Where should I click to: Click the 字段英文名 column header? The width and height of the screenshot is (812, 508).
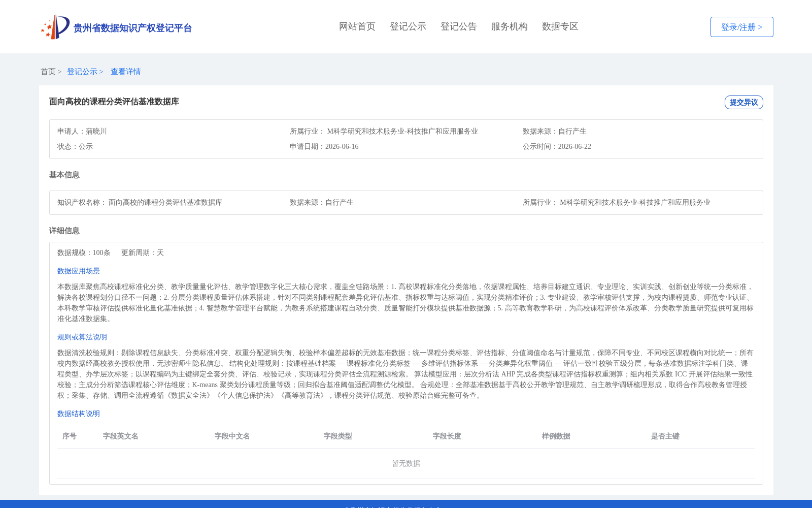(121, 436)
